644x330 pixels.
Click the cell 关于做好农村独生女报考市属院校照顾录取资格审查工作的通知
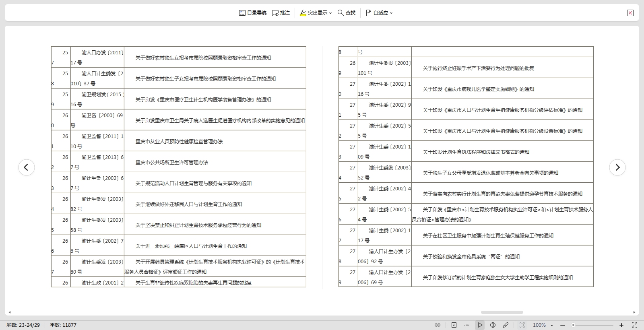point(215,57)
